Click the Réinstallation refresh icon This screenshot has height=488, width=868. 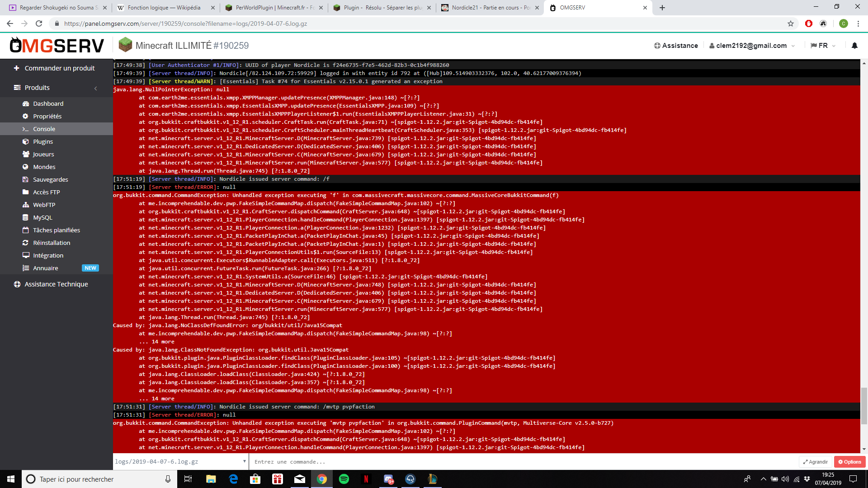[26, 243]
